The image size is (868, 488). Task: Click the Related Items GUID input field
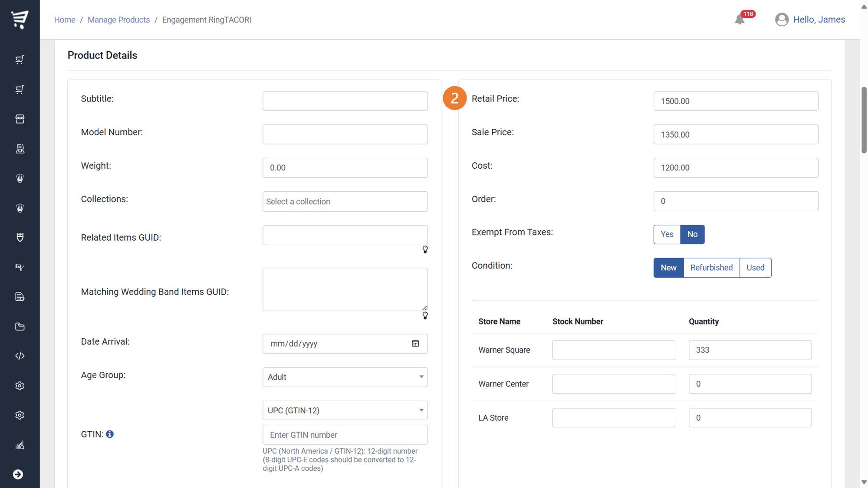point(345,235)
